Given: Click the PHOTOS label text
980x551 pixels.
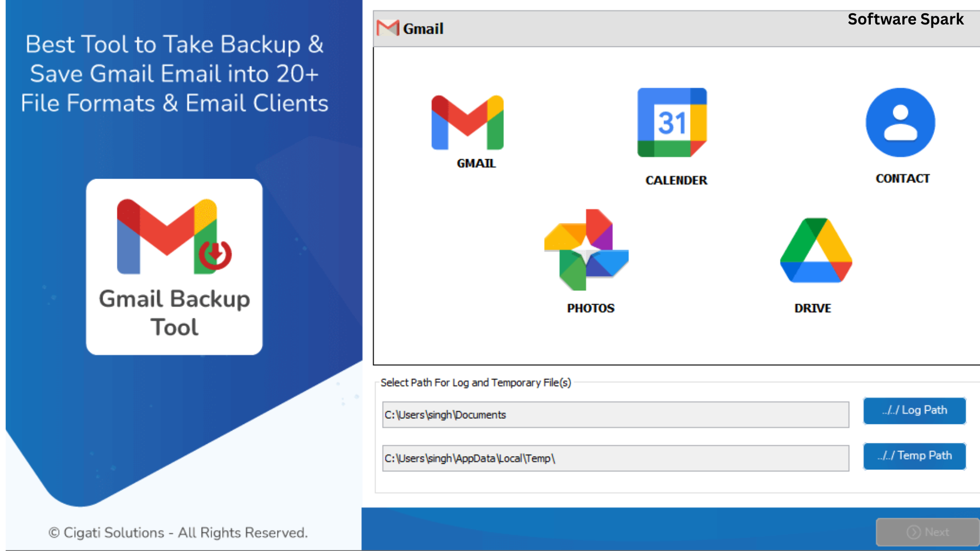Looking at the screenshot, I should click(x=591, y=308).
